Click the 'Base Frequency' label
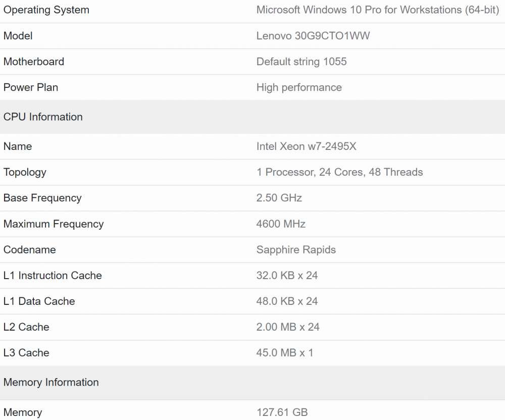 pos(42,198)
